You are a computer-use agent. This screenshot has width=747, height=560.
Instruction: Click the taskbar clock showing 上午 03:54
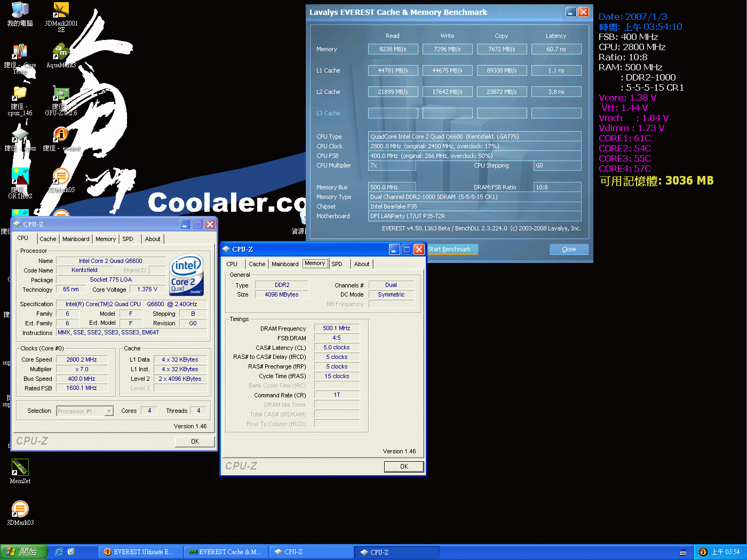click(725, 552)
